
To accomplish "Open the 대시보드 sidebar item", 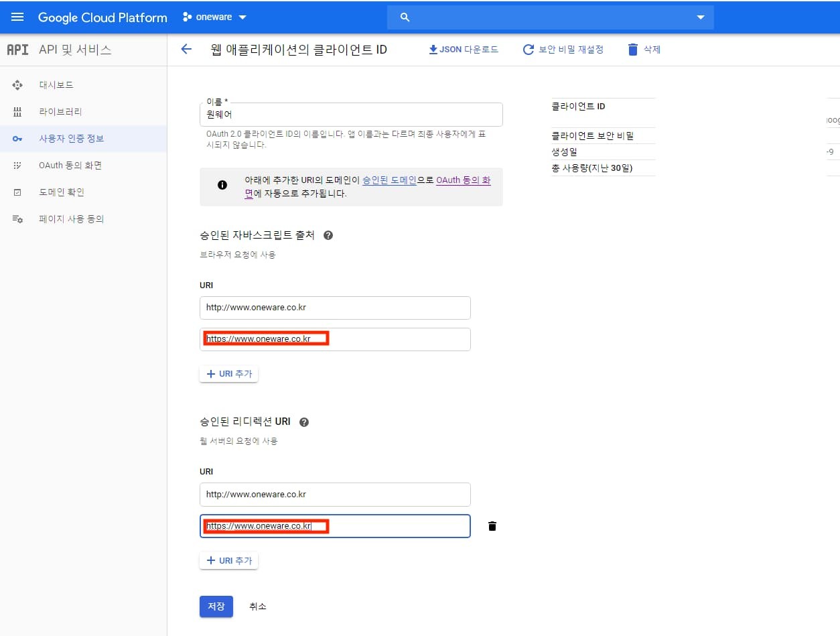I will point(83,85).
